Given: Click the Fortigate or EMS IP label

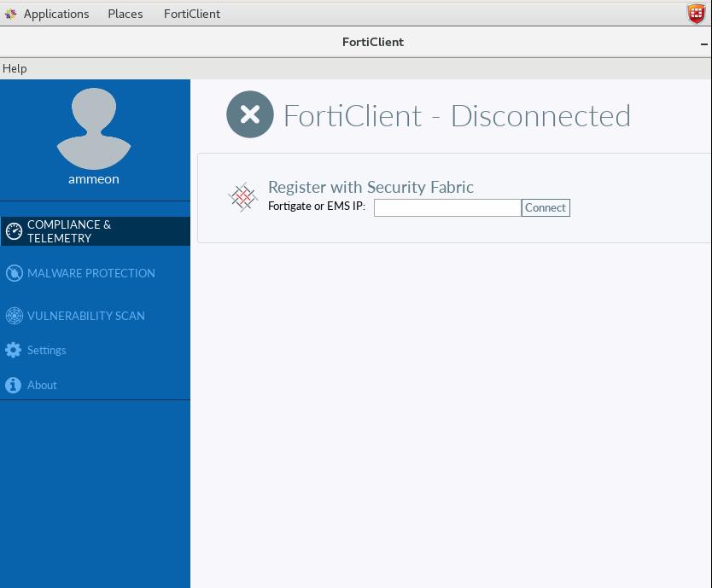Looking at the screenshot, I should 317,207.
